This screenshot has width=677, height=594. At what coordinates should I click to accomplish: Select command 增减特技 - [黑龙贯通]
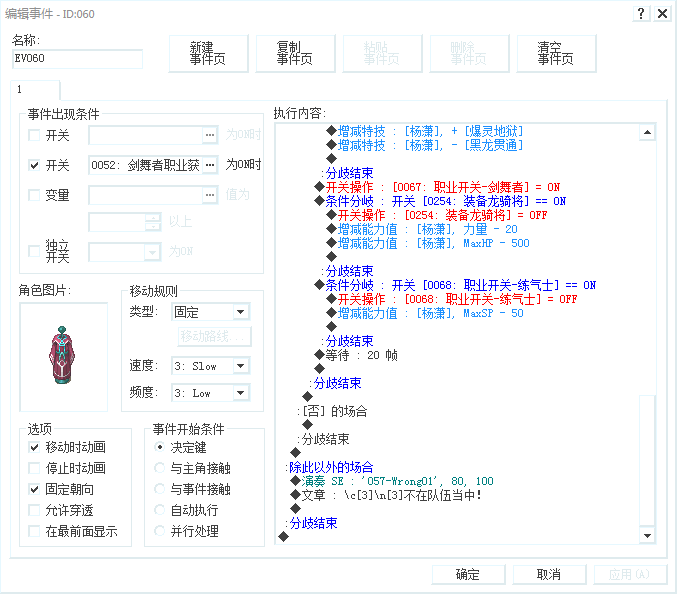click(425, 145)
